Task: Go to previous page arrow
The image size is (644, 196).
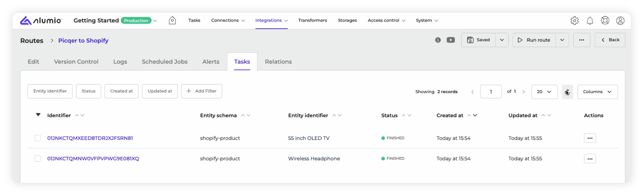Action: tap(472, 92)
